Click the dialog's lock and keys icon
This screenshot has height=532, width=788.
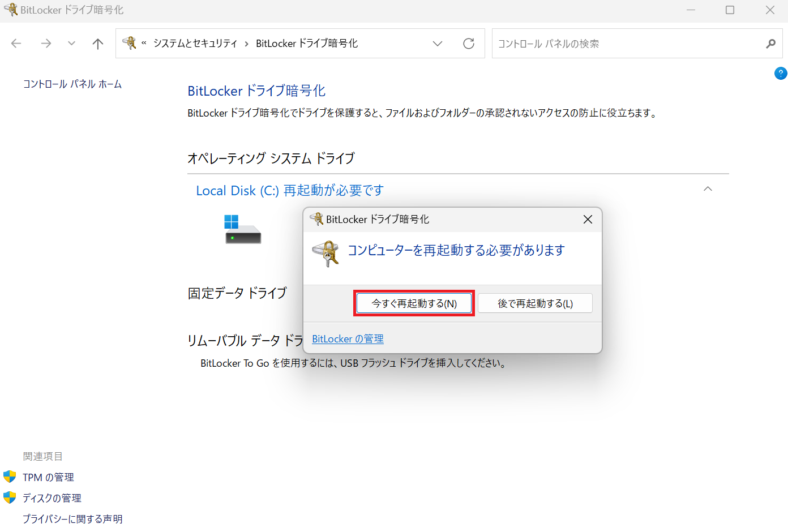click(326, 254)
